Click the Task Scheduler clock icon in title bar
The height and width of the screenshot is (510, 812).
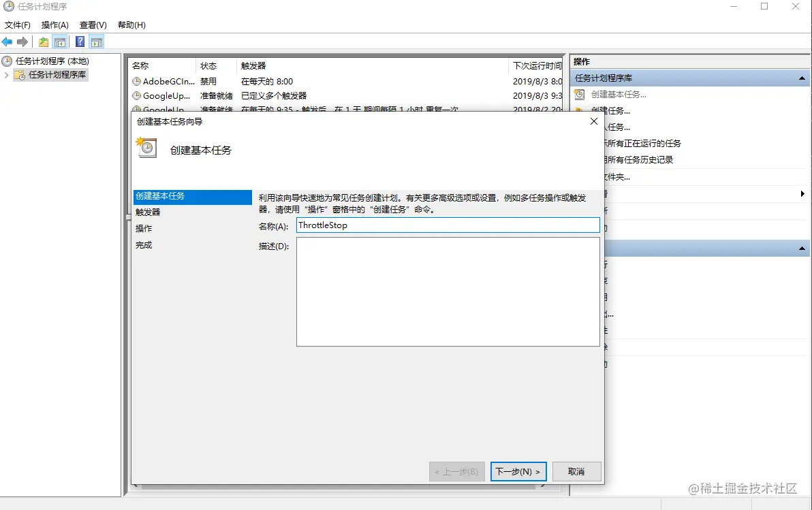[x=8, y=7]
